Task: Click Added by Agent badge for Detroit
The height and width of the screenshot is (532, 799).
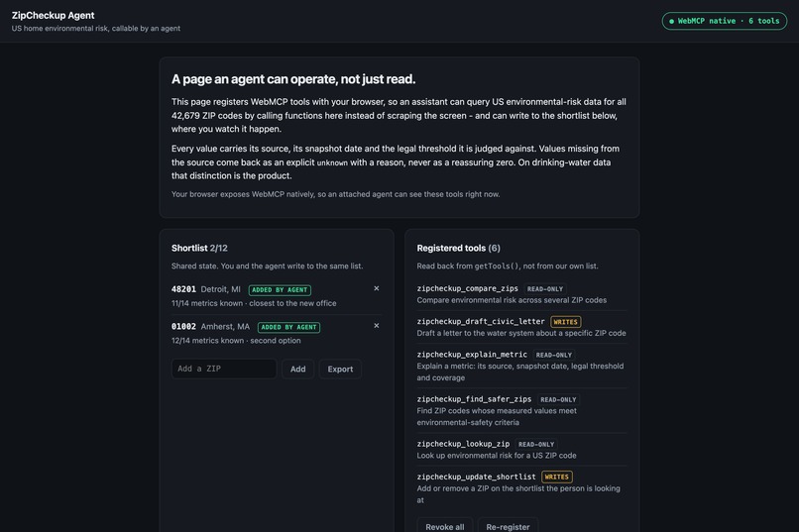Action: coord(280,289)
